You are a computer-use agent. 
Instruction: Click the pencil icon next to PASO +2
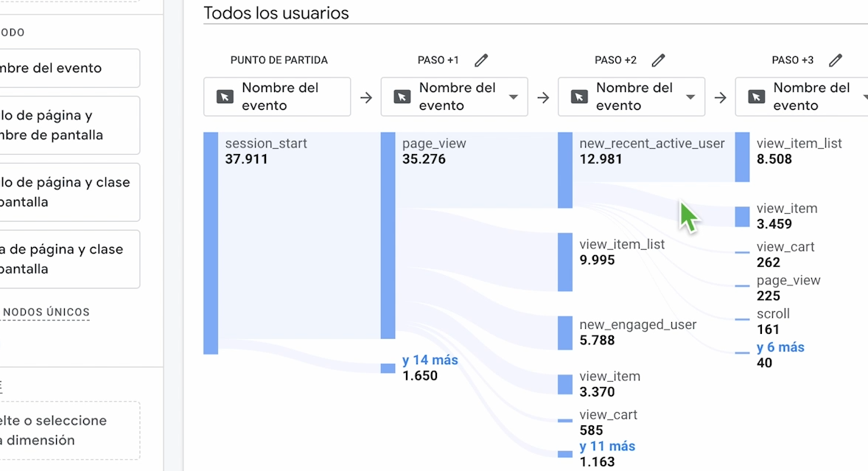[658, 60]
